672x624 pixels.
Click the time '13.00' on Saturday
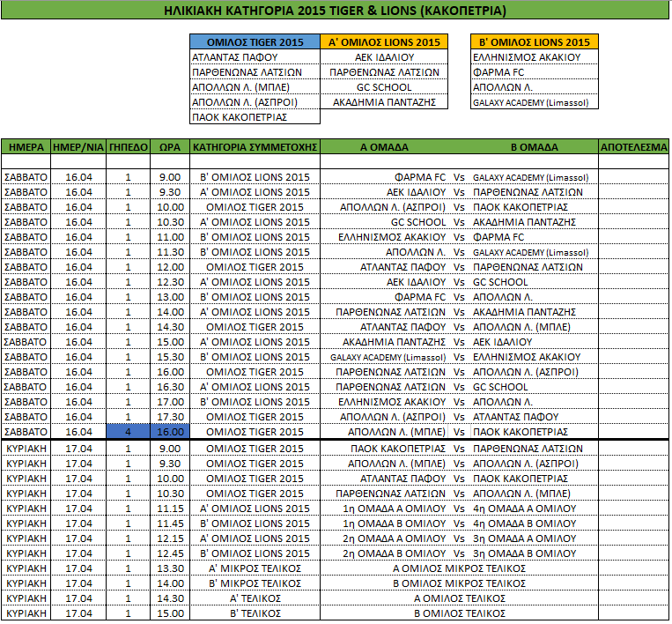click(x=170, y=297)
